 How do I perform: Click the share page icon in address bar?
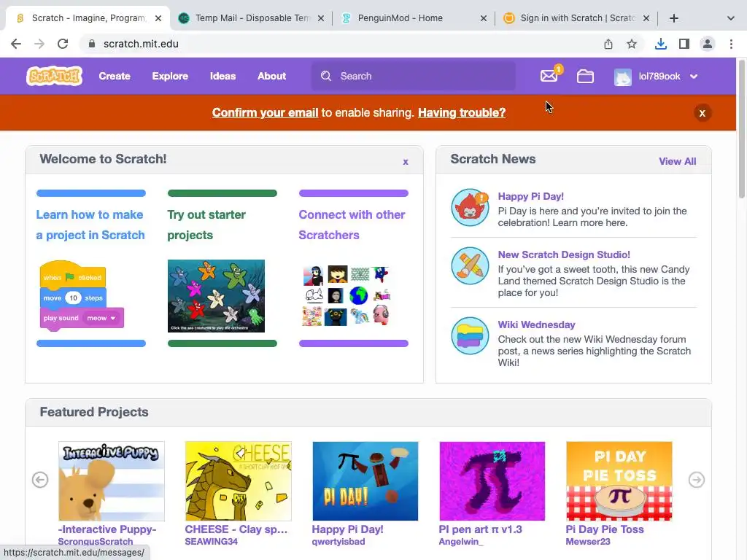pos(608,44)
